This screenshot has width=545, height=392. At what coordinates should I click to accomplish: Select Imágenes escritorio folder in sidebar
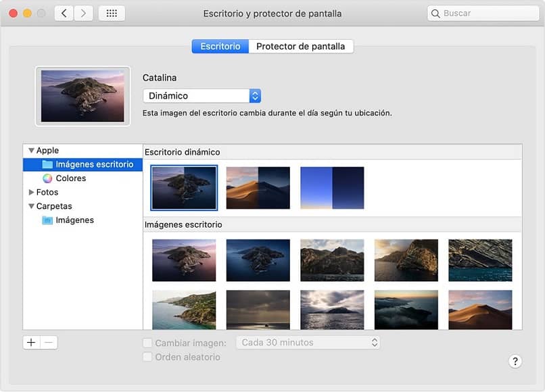[82, 164]
